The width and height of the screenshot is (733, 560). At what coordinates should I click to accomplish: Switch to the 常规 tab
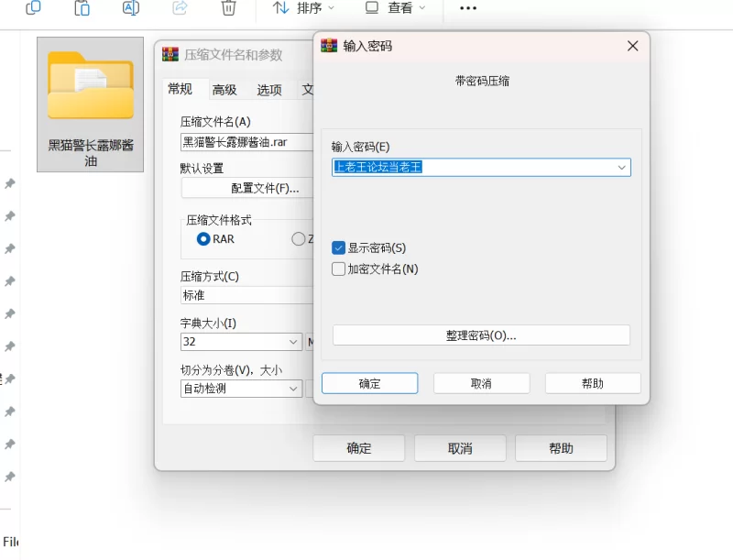[180, 89]
